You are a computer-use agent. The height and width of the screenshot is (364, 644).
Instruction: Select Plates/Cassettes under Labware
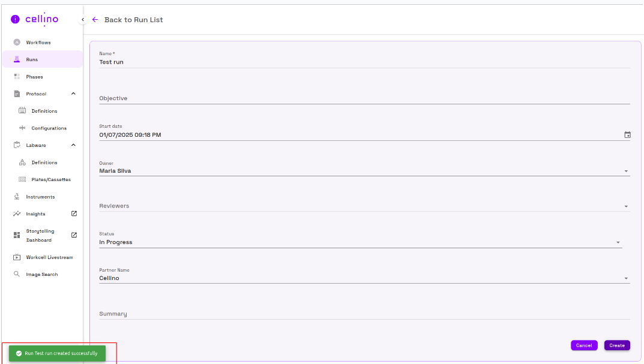pos(51,179)
